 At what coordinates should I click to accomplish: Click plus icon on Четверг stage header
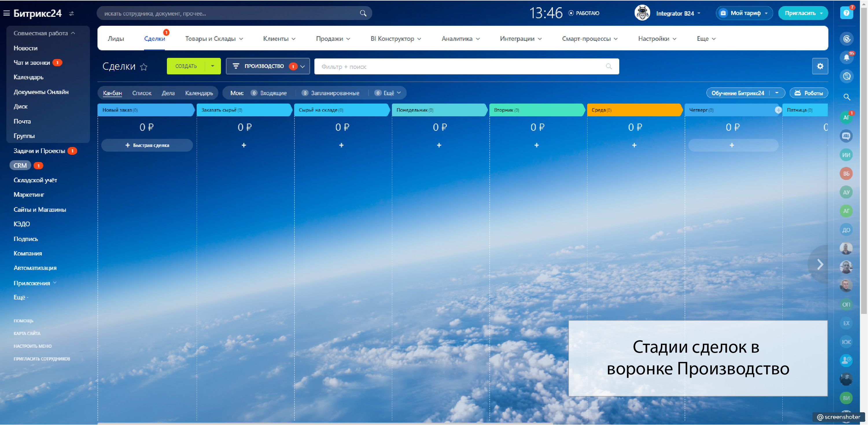pos(778,110)
